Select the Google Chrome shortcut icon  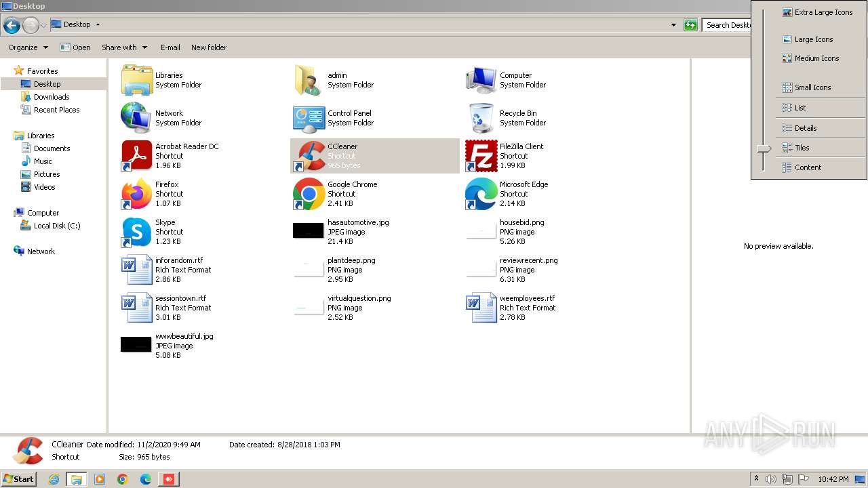[309, 194]
